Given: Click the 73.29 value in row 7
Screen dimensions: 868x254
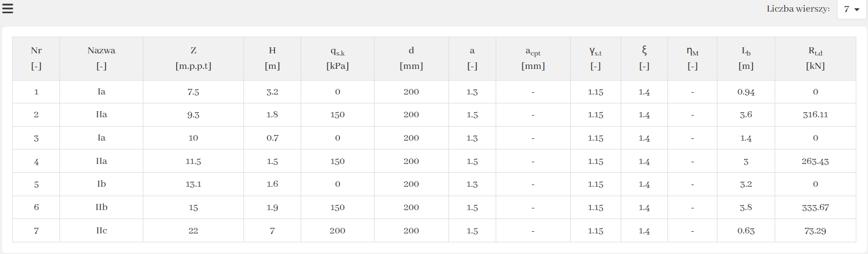Looking at the screenshot, I should pyautogui.click(x=815, y=231).
